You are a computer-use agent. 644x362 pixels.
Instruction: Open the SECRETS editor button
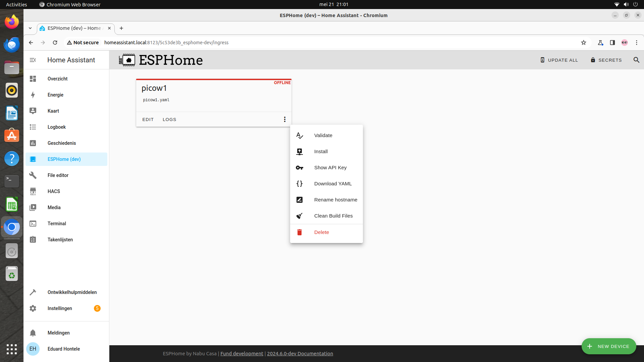click(x=606, y=60)
